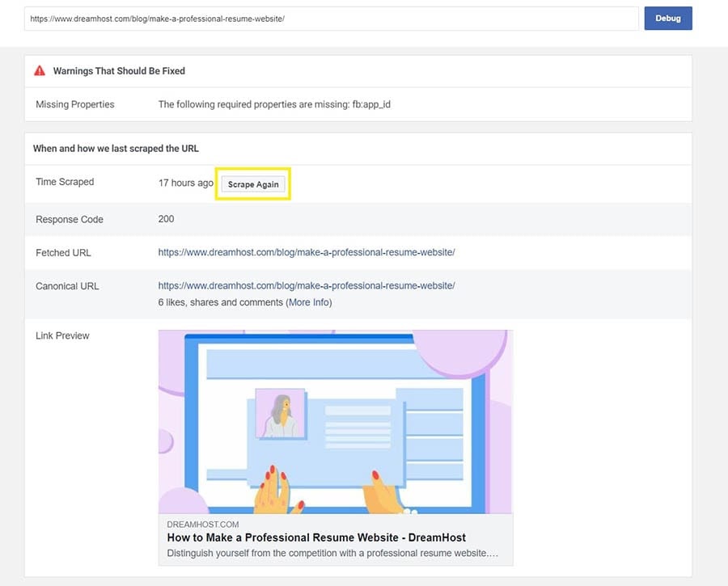Click the Debug button
The width and height of the screenshot is (728, 586).
[667, 19]
